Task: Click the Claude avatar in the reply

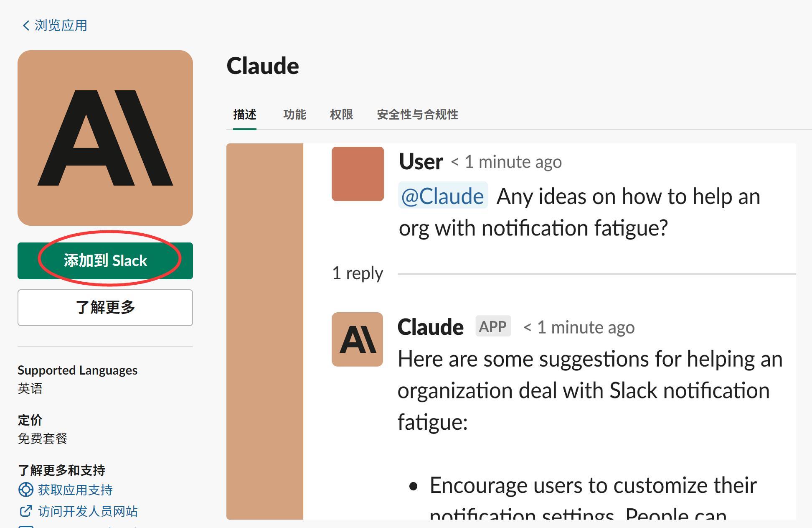Action: click(x=358, y=339)
